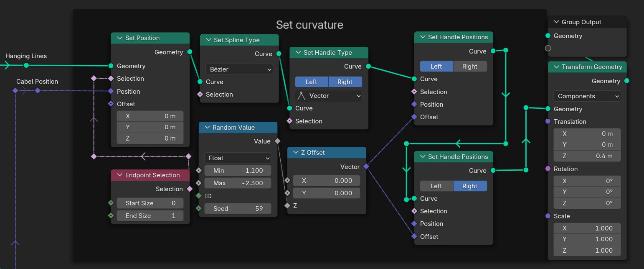
Task: Select Left in upper Set Handle Positions node
Action: coord(436,67)
